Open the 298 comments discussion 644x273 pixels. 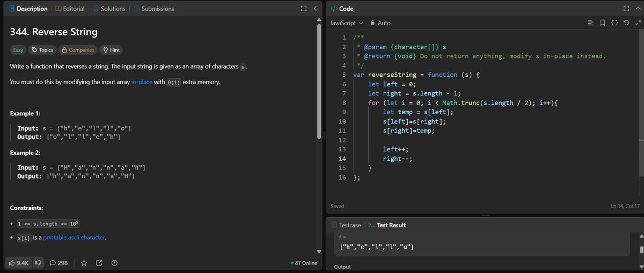(x=58, y=263)
